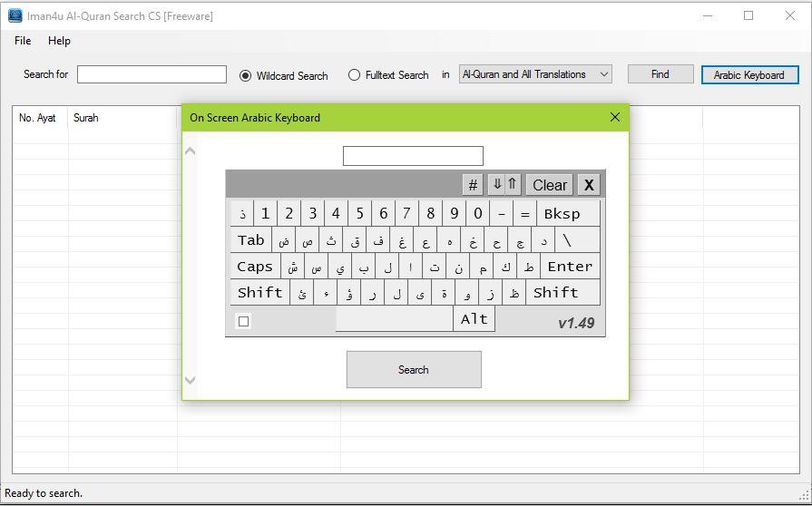This screenshot has width=812, height=506.
Task: Click the Find button
Action: tap(660, 74)
